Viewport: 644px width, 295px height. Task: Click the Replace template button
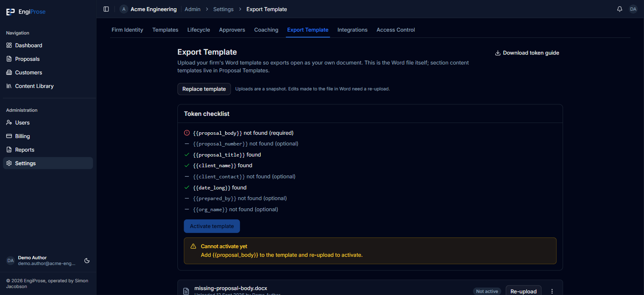click(204, 89)
